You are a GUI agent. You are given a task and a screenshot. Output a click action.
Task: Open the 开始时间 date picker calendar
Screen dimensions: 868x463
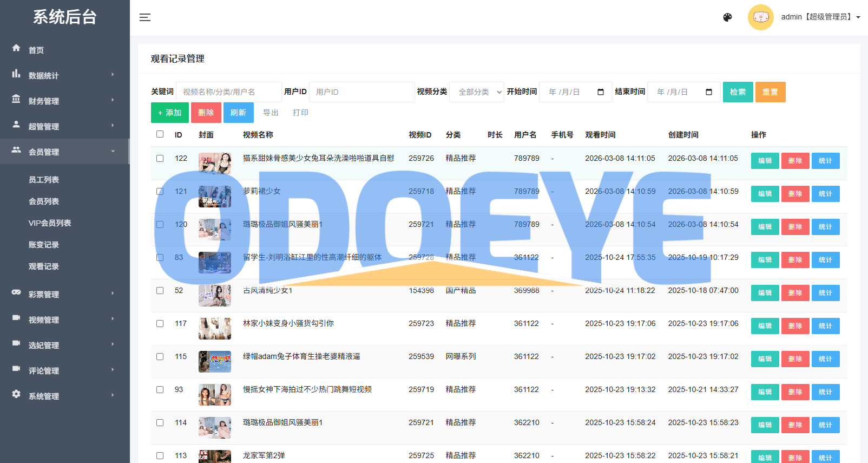click(x=600, y=92)
